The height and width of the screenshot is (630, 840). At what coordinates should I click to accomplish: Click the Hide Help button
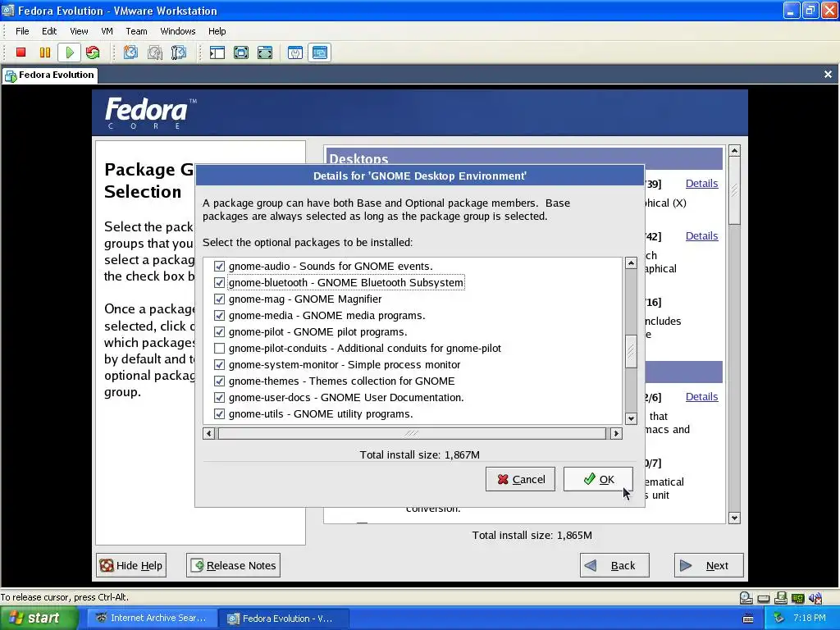[131, 565]
